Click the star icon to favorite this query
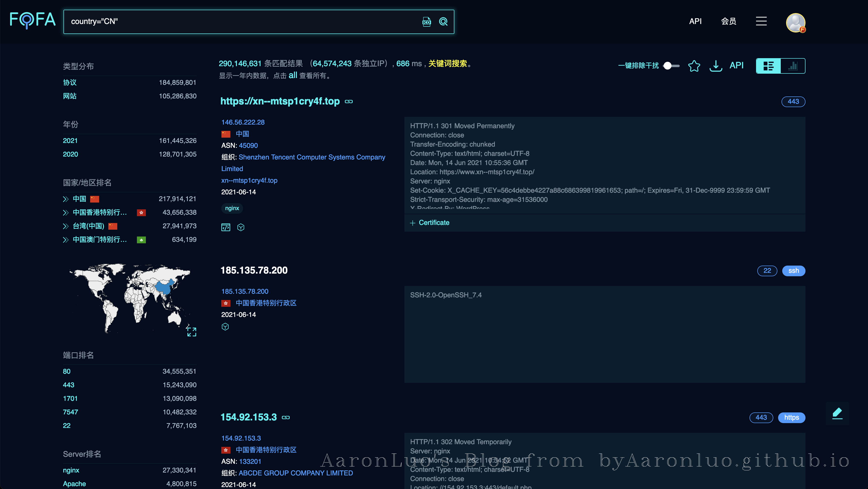The width and height of the screenshot is (868, 489). [x=694, y=66]
